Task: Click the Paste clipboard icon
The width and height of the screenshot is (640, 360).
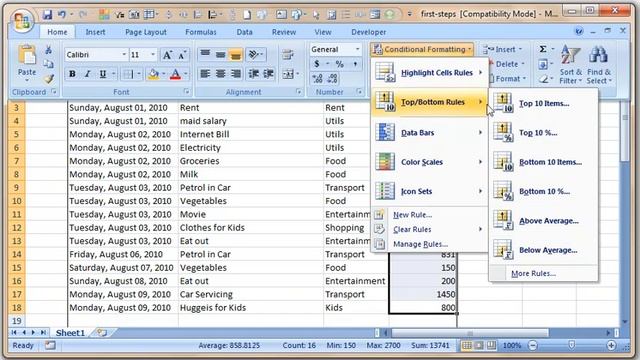Action: (27, 55)
